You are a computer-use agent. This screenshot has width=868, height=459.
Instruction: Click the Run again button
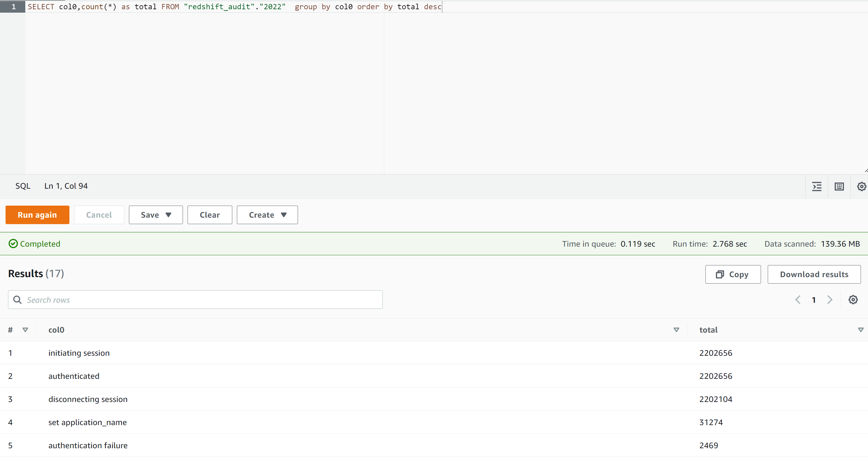click(37, 215)
